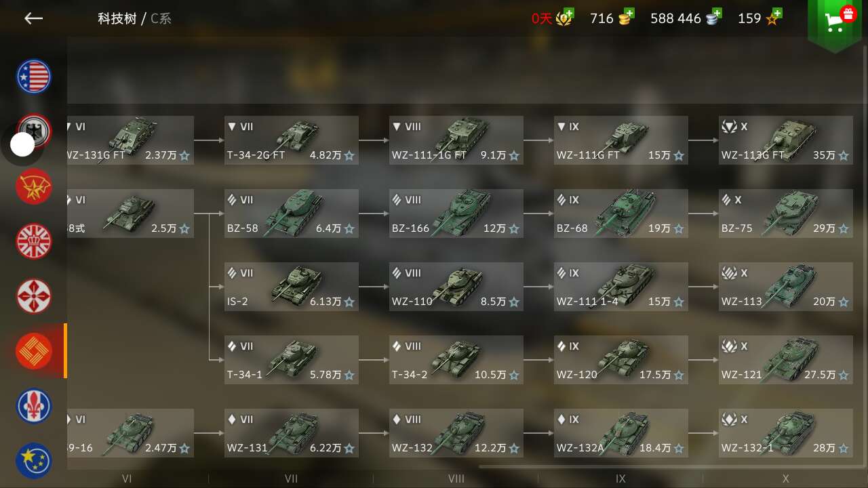Open the WZ-132A light tank card

click(x=620, y=433)
